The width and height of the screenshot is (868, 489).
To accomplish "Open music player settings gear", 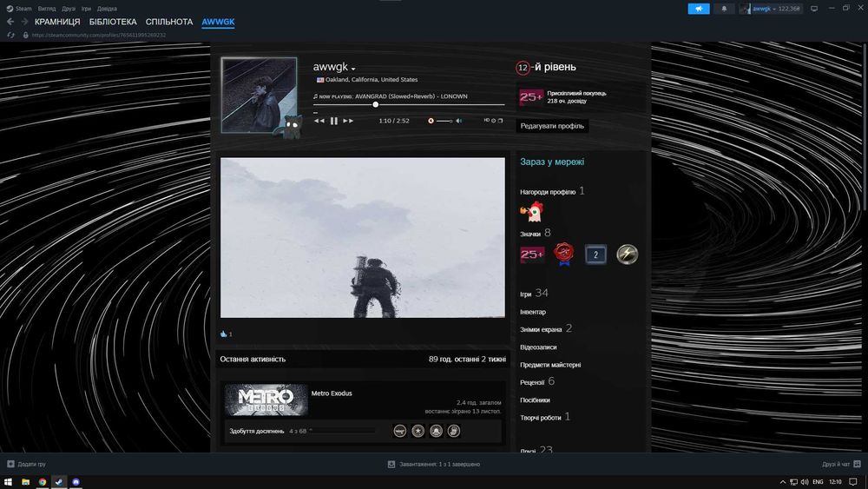I will pyautogui.click(x=493, y=120).
